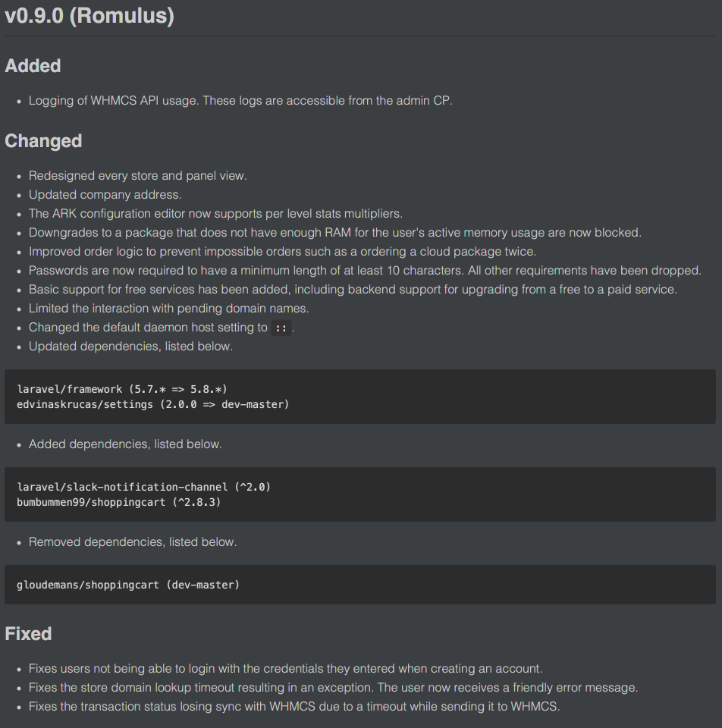The width and height of the screenshot is (722, 728).
Task: Click the RAM downgrades blocked entry
Action: click(334, 233)
